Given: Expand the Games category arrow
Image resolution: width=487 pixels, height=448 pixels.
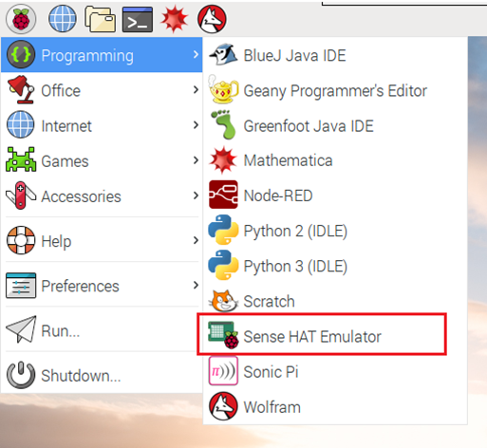Looking at the screenshot, I should tap(196, 160).
